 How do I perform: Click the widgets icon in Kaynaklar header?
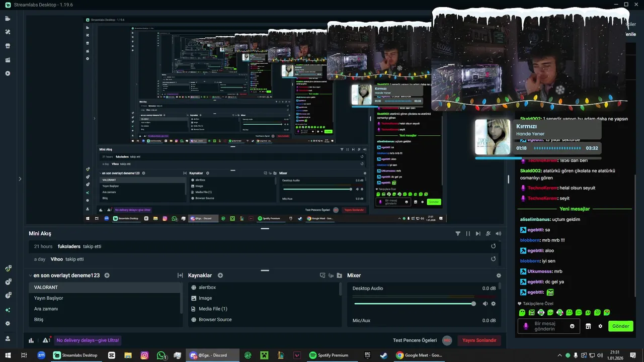pyautogui.click(x=323, y=276)
